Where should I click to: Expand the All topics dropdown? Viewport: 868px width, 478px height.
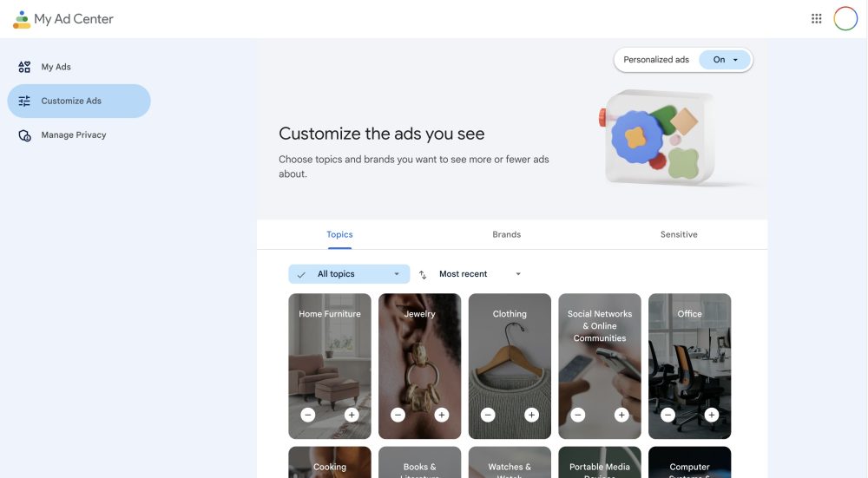[349, 274]
